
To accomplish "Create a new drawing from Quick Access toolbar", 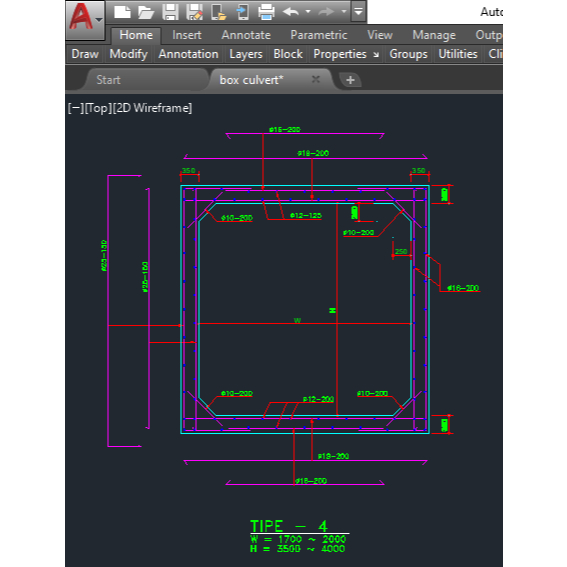I will (x=122, y=12).
